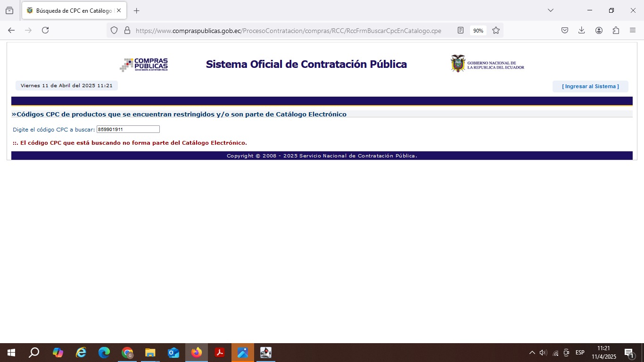644x362 pixels.
Task: Reload the page with the refresh button
Action: (x=45, y=30)
